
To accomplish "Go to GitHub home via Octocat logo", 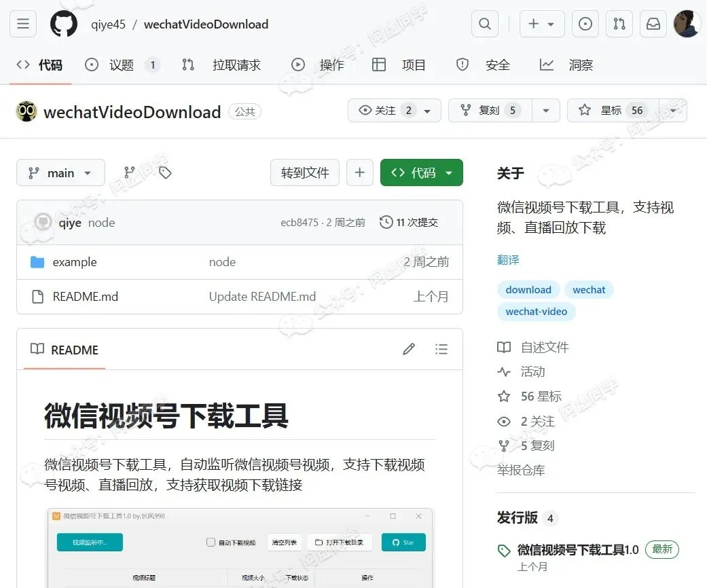I will [64, 24].
